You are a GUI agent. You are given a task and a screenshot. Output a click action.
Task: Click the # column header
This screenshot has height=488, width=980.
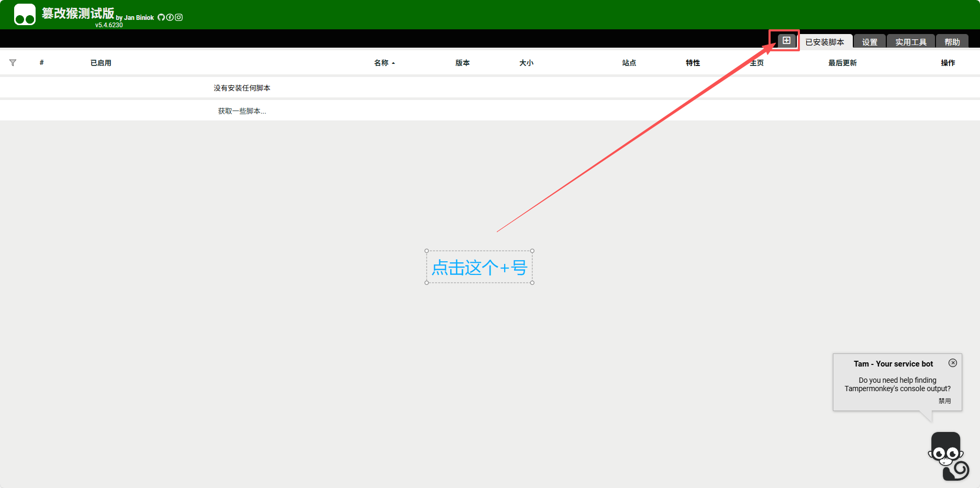click(x=42, y=63)
